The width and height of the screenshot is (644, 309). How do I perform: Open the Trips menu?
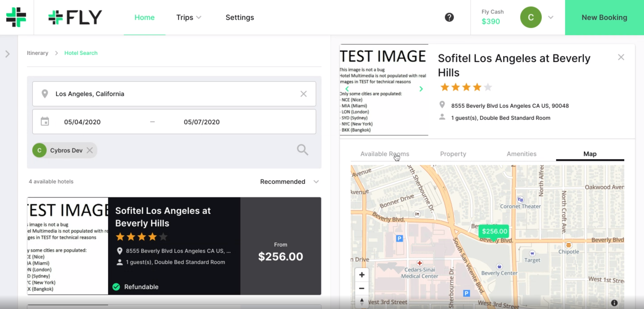[189, 17]
